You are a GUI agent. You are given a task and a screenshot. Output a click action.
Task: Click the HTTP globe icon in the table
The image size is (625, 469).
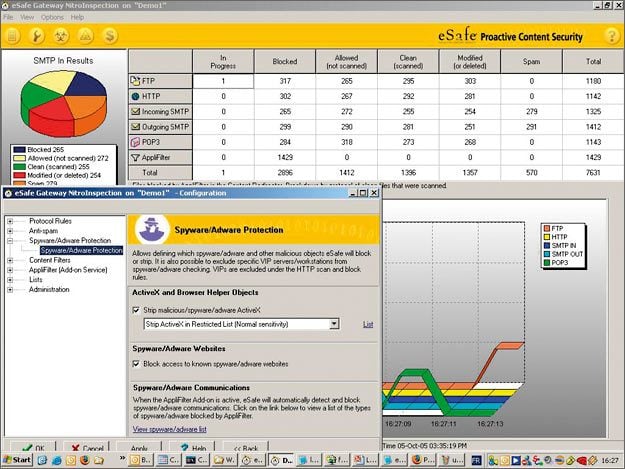point(136,97)
